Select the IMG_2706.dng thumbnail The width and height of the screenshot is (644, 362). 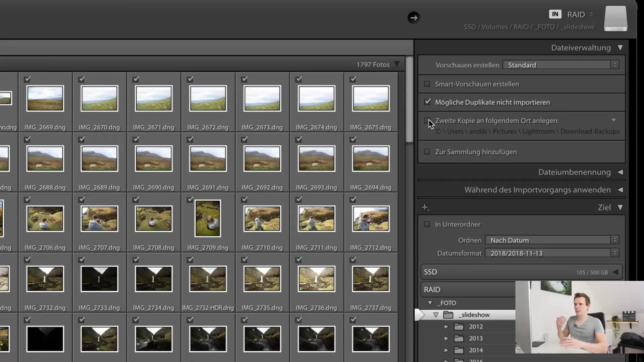point(45,219)
